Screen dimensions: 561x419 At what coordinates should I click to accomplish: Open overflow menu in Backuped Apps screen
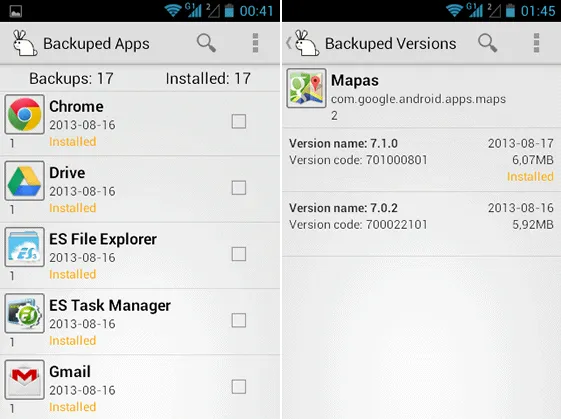[x=255, y=43]
